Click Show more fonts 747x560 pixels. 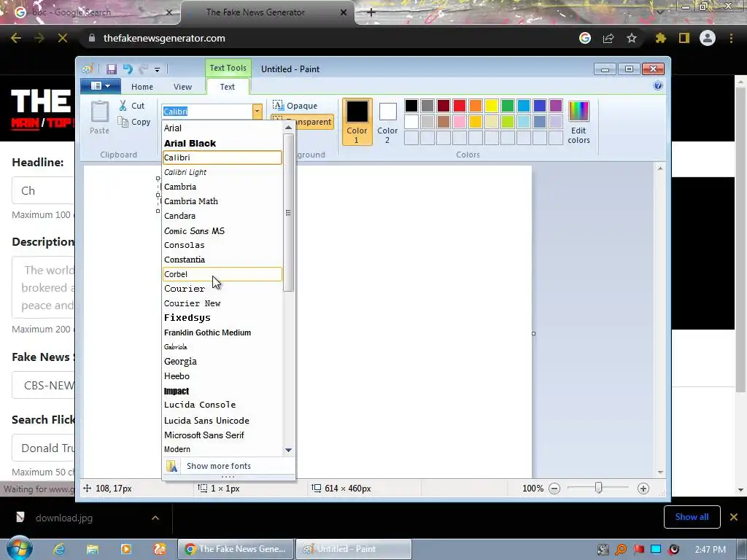coord(228,466)
